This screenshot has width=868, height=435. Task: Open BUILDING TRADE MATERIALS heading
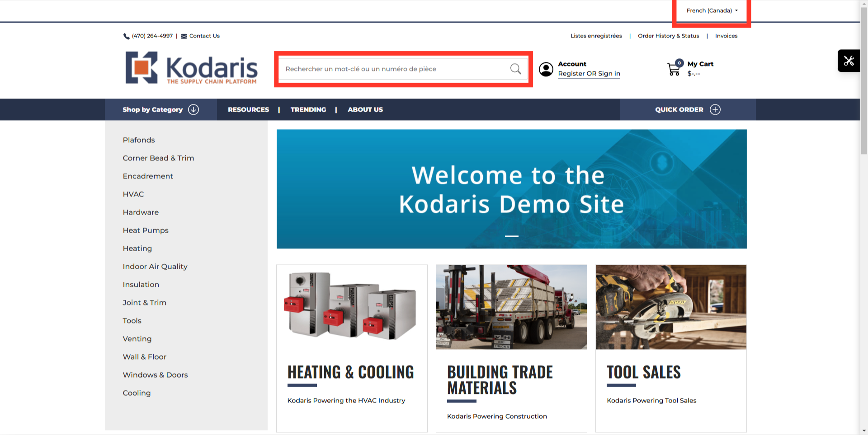click(500, 380)
